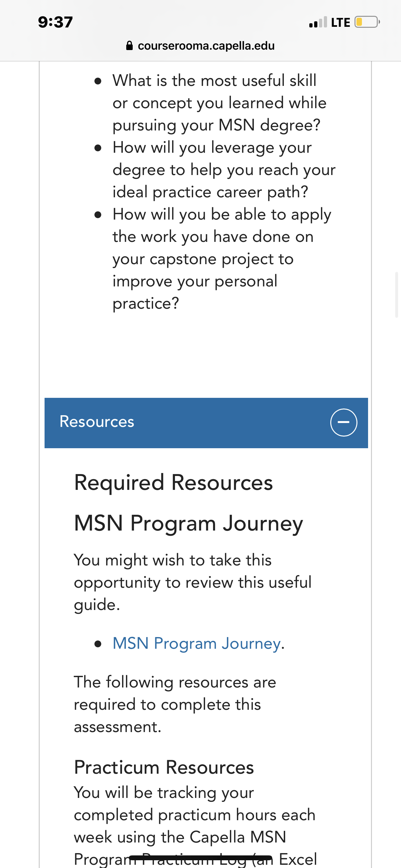Image resolution: width=401 pixels, height=868 pixels.
Task: Click the Required Resources heading
Action: 173,482
